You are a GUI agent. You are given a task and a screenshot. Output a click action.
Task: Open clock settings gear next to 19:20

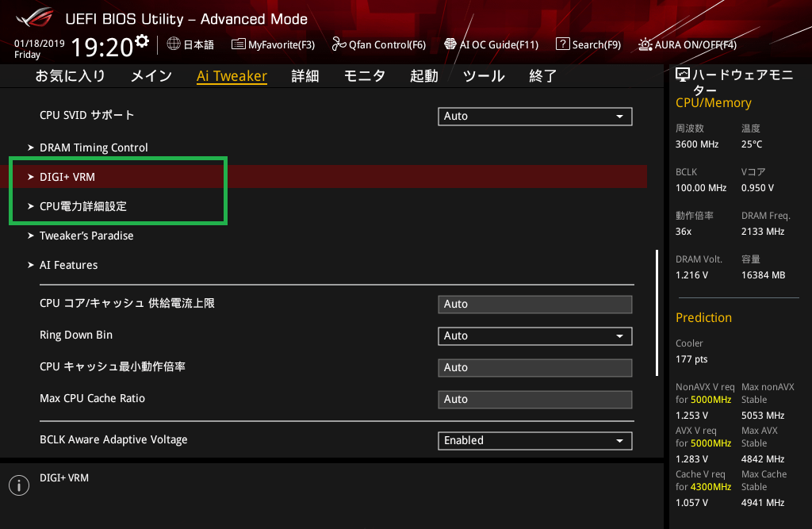tap(142, 41)
